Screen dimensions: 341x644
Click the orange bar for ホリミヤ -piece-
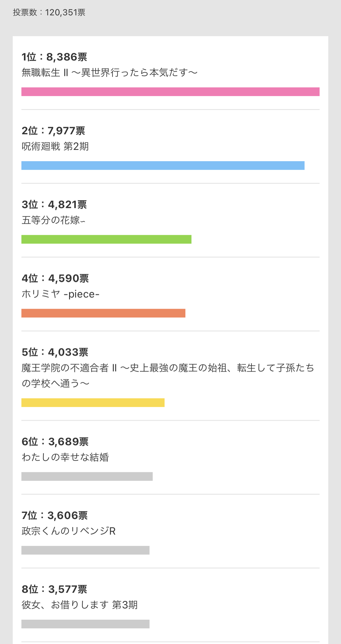click(x=103, y=313)
